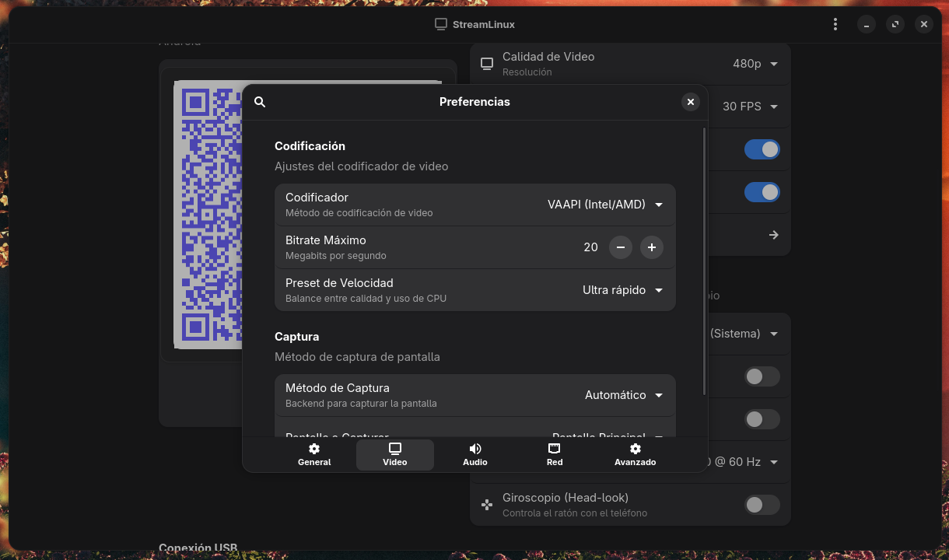This screenshot has height=560, width=949.
Task: Click the Giroscopio gamepad icon
Action: [x=487, y=505]
